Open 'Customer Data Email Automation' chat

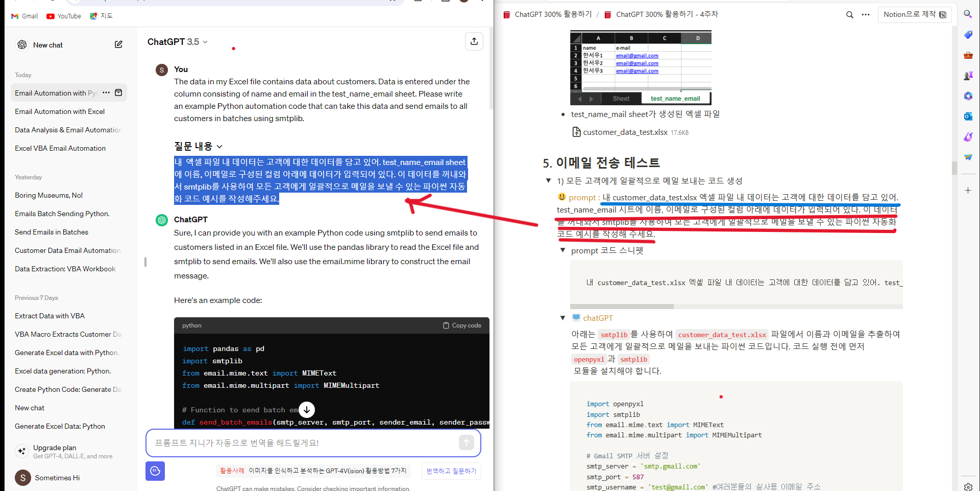68,250
